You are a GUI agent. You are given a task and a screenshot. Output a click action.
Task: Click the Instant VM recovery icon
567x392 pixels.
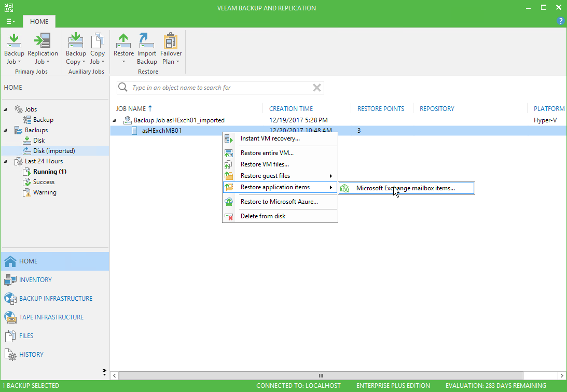coord(229,139)
